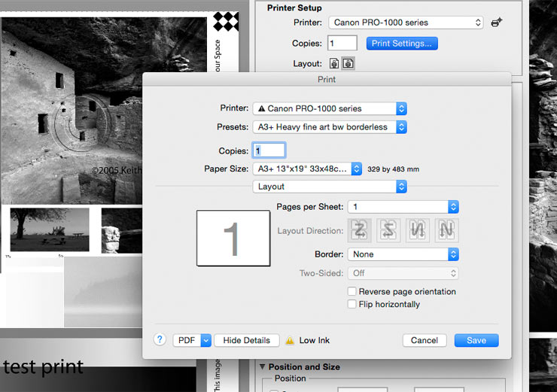557x392 pixels.
Task: Click the Copies field in Print dialog
Action: click(269, 150)
